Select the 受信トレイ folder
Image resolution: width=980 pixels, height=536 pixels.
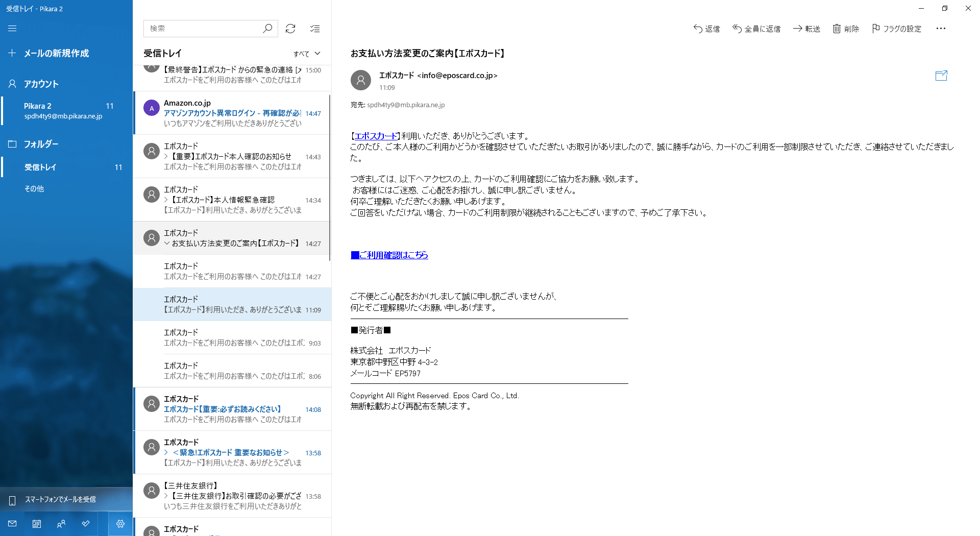click(x=66, y=167)
